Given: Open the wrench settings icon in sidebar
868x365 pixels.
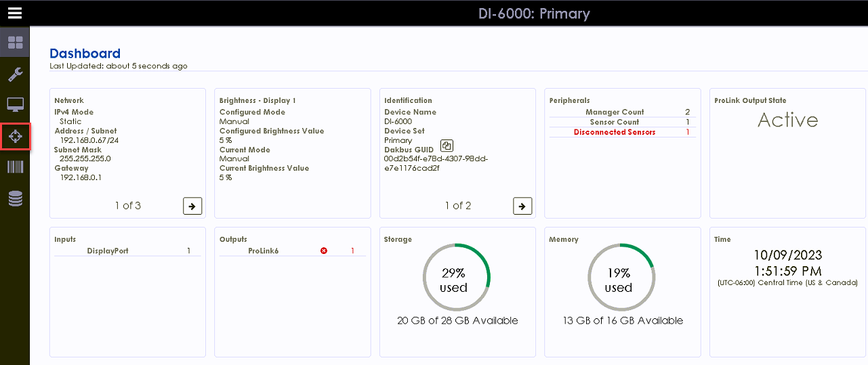Looking at the screenshot, I should [15, 74].
